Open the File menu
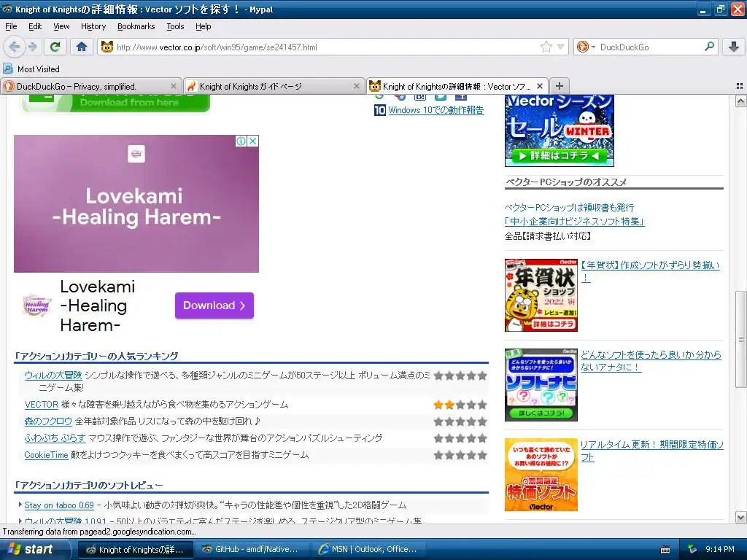Image resolution: width=747 pixels, height=560 pixels. 11,27
